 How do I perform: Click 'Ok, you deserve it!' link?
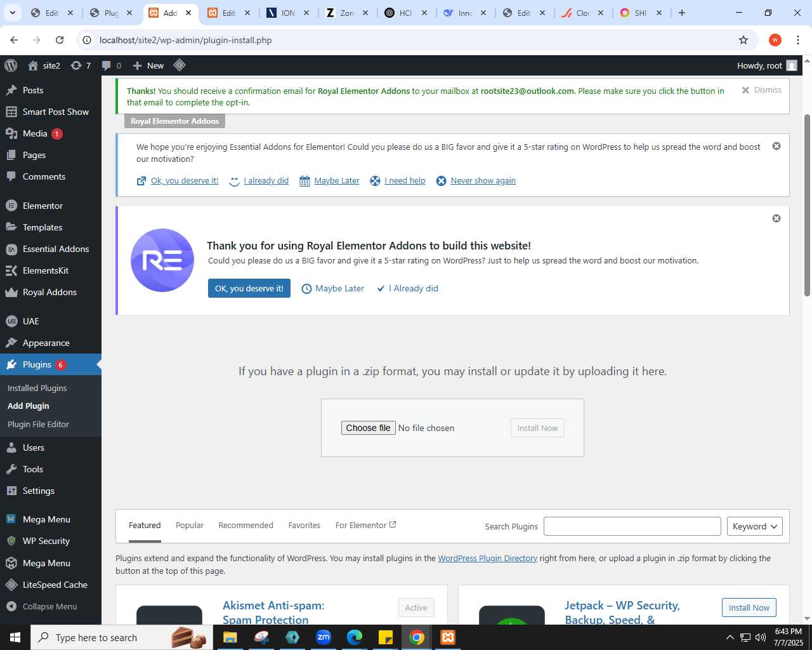185,181
